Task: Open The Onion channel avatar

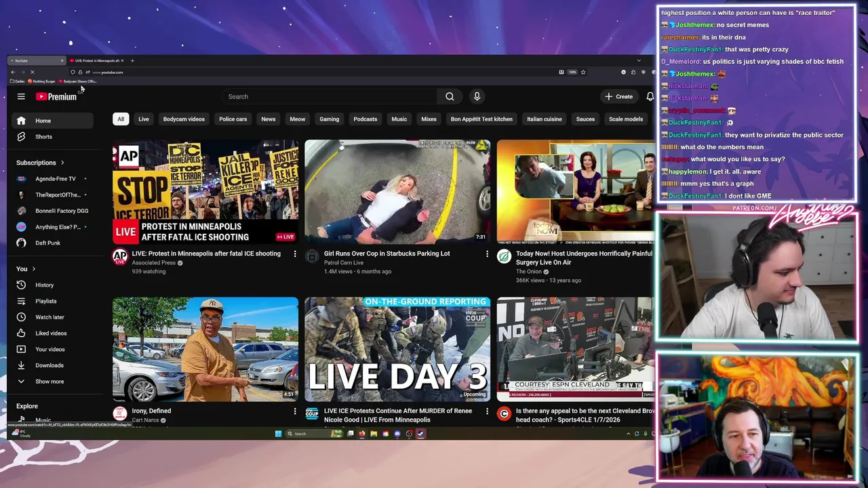Action: coord(504,256)
